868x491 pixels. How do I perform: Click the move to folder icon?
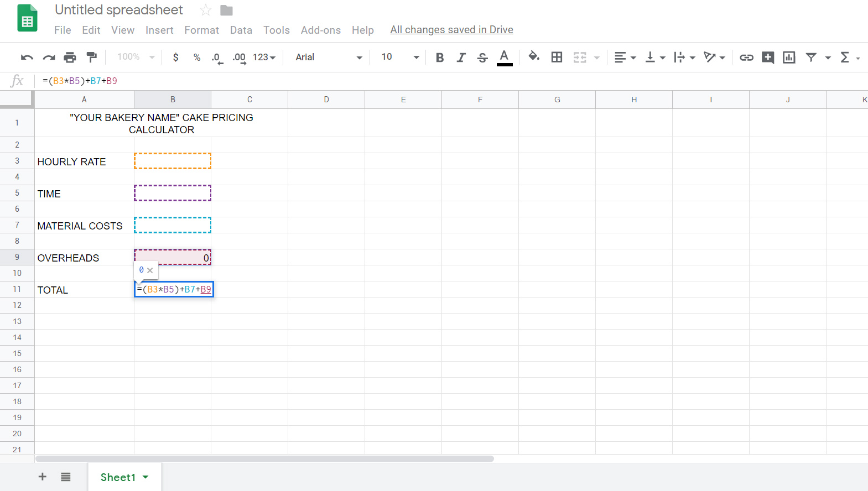tap(226, 10)
